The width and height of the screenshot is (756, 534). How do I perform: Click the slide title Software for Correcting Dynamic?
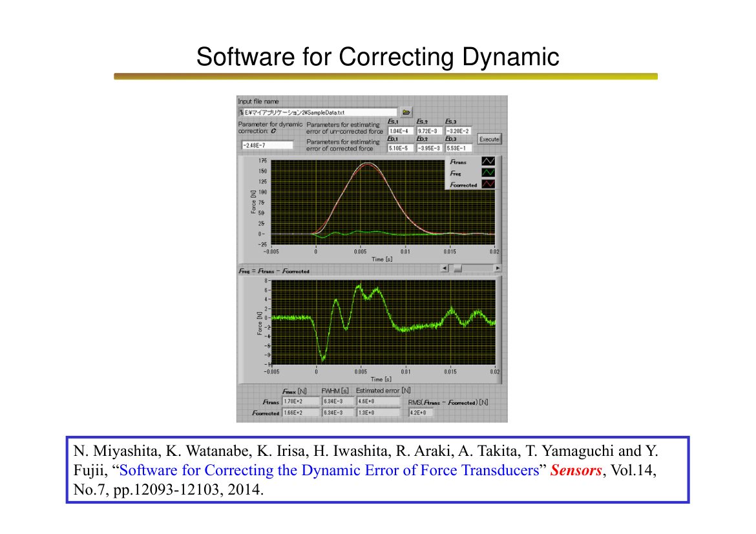pos(377,57)
